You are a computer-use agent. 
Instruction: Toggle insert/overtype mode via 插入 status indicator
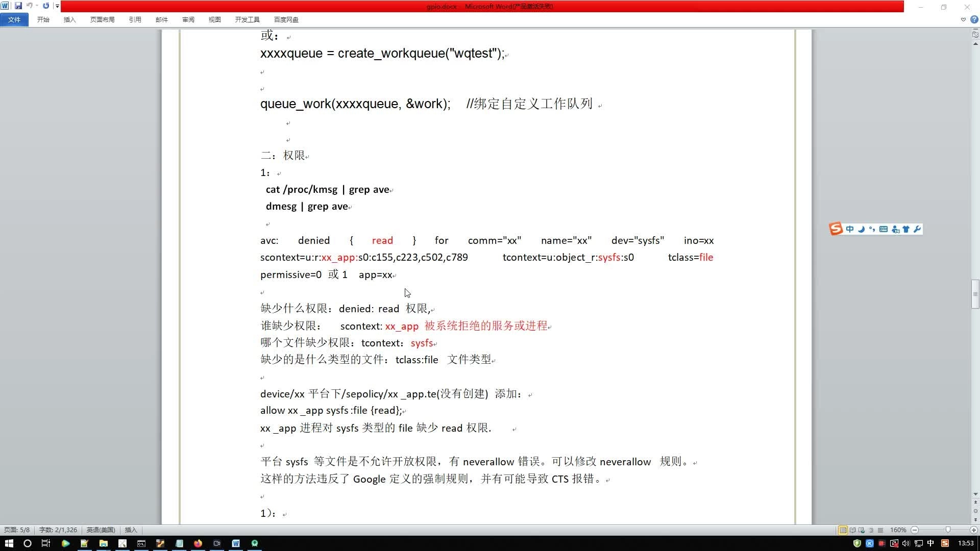click(x=131, y=530)
